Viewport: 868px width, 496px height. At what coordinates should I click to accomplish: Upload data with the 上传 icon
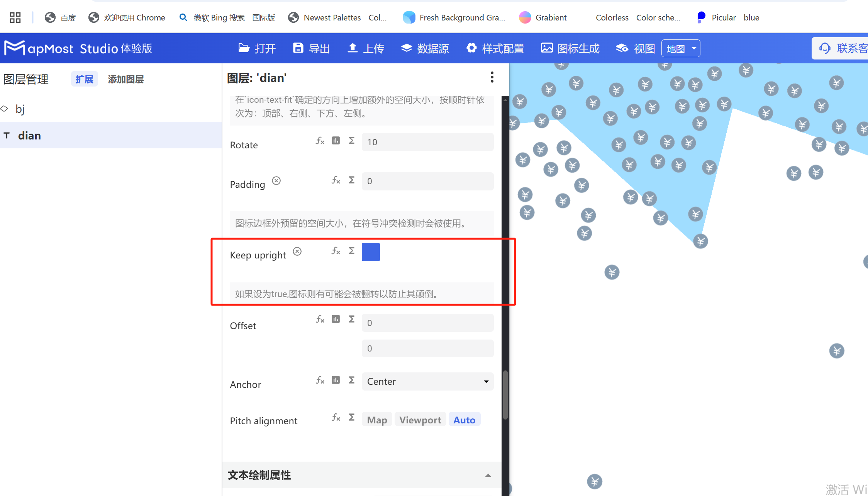pos(365,48)
